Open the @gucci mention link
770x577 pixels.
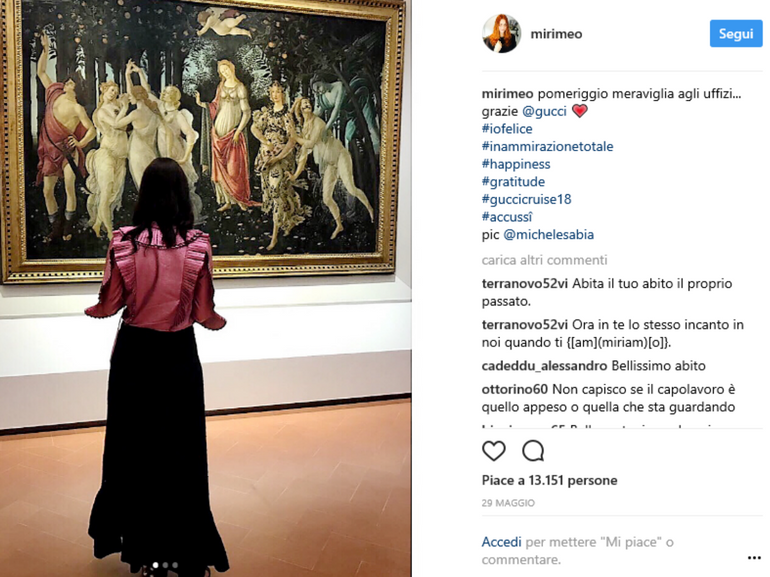(544, 111)
